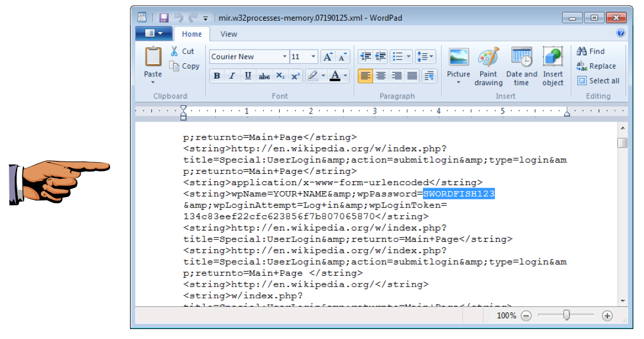Screen dimensions: 644x339
Task: Select Align text right
Action: pyautogui.click(x=396, y=76)
